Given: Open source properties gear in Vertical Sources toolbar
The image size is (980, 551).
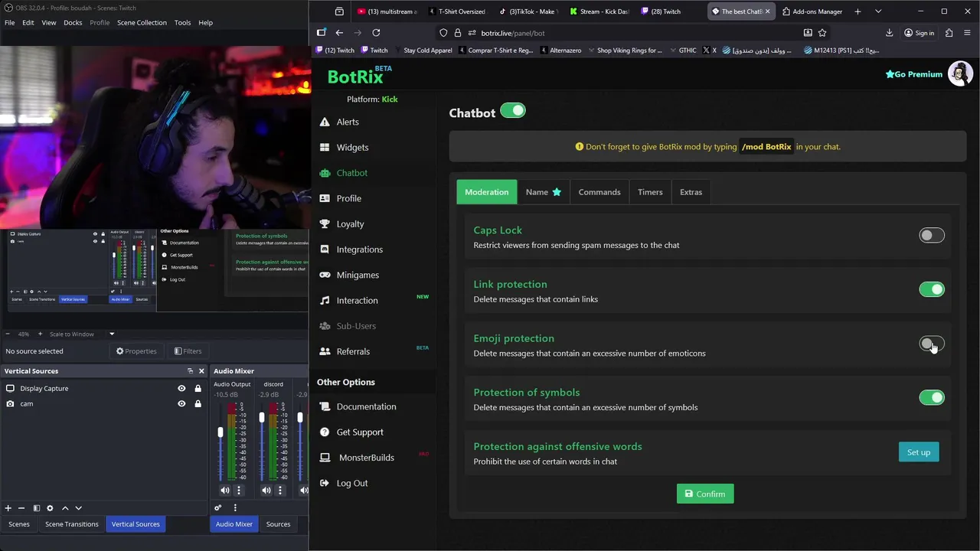Looking at the screenshot, I should click(x=50, y=508).
